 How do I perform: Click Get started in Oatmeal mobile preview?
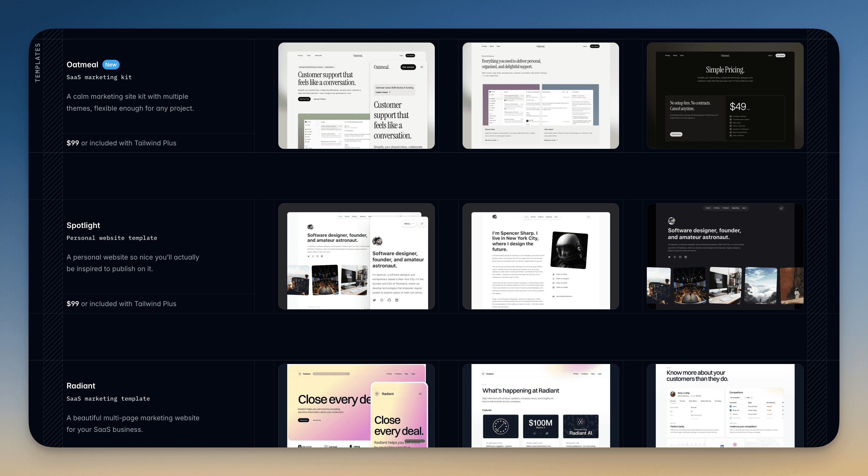pyautogui.click(x=408, y=67)
